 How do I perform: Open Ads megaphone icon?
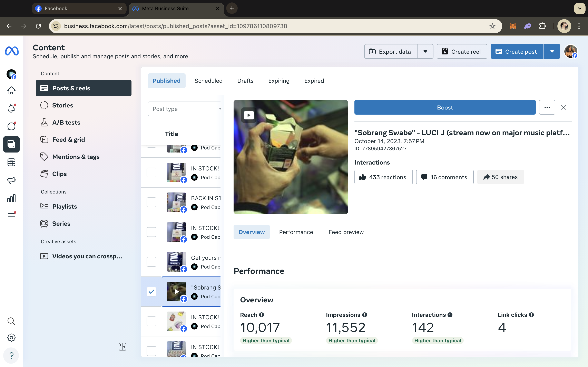[11, 180]
